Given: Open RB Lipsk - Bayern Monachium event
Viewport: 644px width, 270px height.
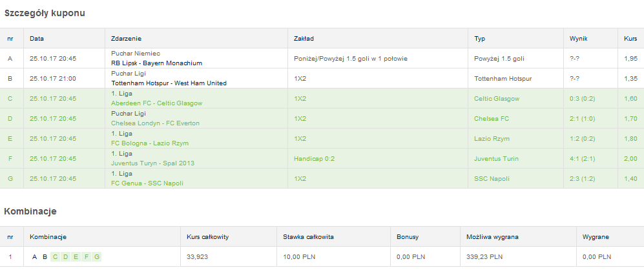Looking at the screenshot, I should [x=157, y=63].
